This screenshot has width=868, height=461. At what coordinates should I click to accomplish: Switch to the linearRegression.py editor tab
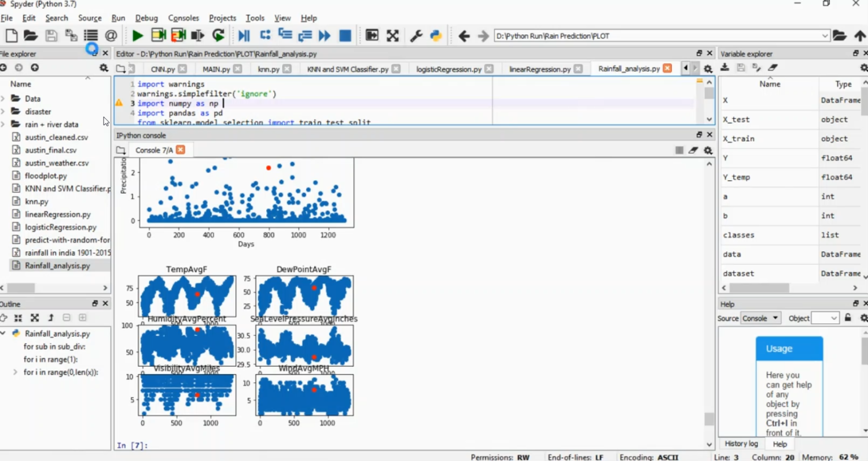point(539,69)
